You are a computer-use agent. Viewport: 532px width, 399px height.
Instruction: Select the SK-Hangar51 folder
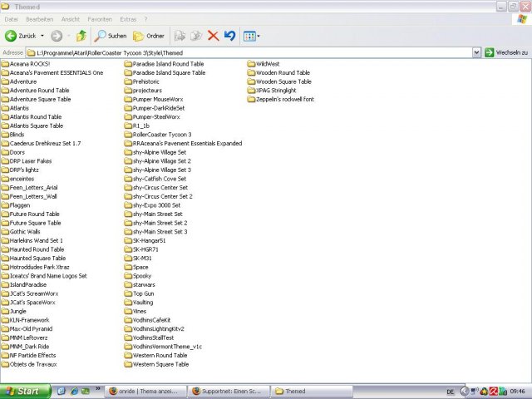[x=145, y=240]
